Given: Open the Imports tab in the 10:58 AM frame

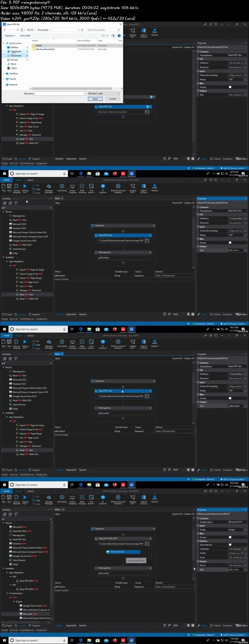Looking at the screenshot, I should point(83,470).
